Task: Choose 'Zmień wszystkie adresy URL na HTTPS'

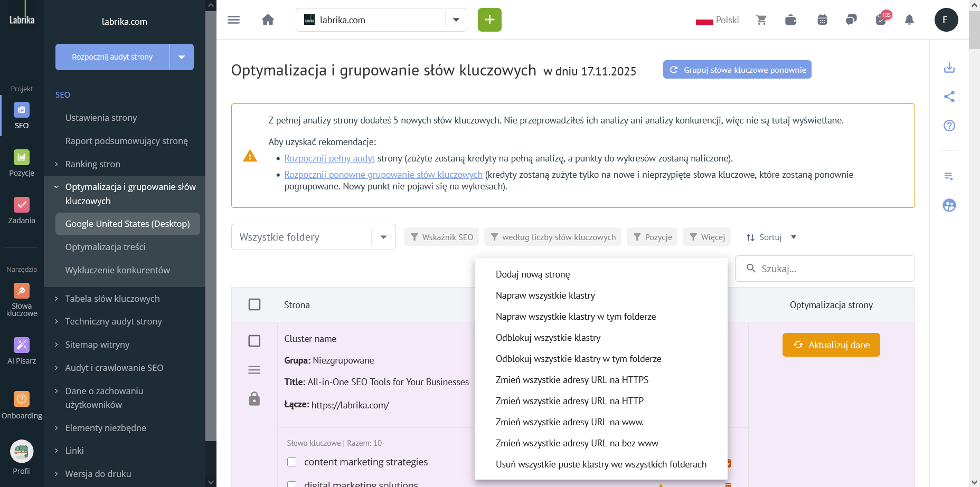Action: [x=572, y=379]
